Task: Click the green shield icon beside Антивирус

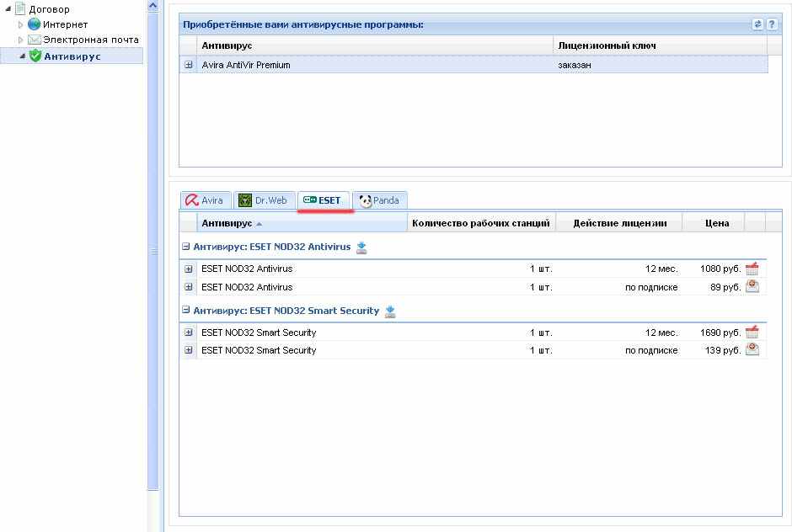Action: (x=35, y=56)
